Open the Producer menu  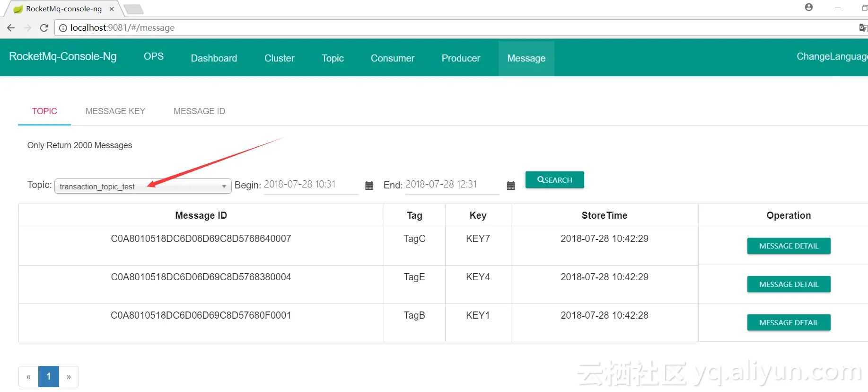(x=461, y=58)
